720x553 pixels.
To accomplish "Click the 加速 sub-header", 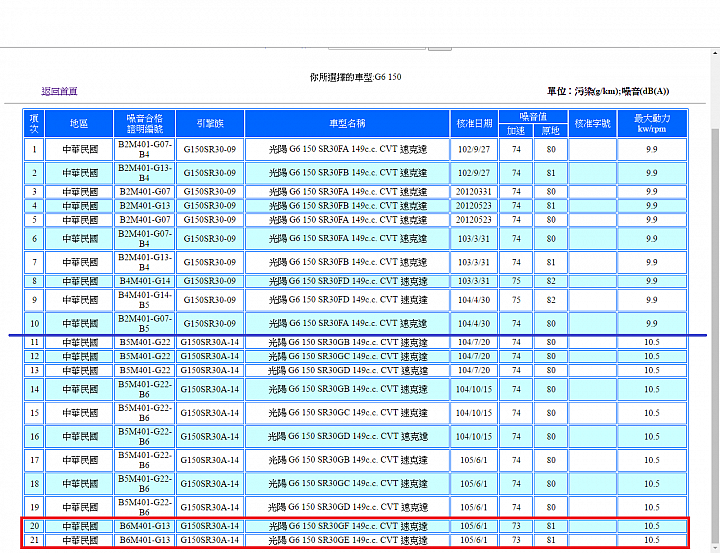I will (x=516, y=130).
